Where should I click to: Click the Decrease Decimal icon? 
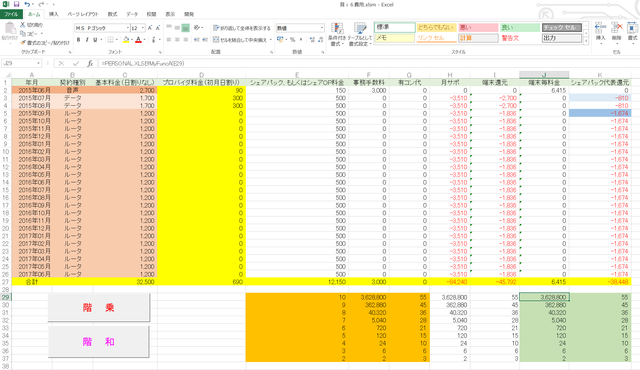click(320, 40)
